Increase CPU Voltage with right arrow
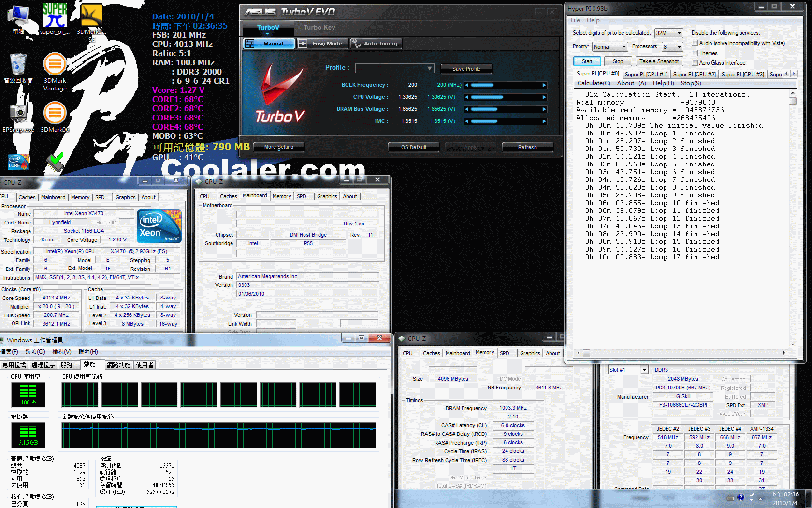The width and height of the screenshot is (812, 508). [544, 97]
